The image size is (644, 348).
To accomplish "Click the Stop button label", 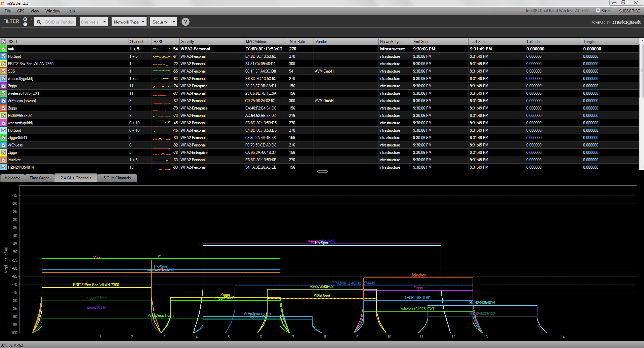I will pyautogui.click(x=605, y=11).
